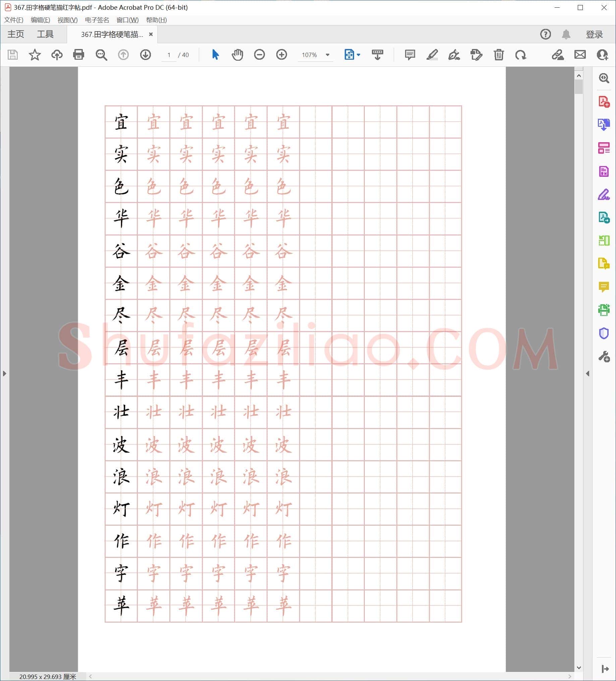Viewport: 616px width, 681px height.
Task: Choose the Selection arrow tool
Action: point(215,55)
